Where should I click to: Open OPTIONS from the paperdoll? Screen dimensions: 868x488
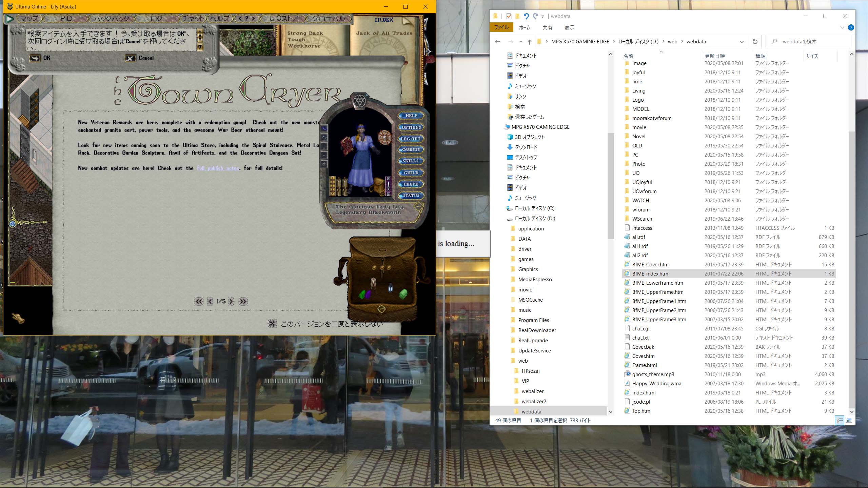pyautogui.click(x=411, y=127)
